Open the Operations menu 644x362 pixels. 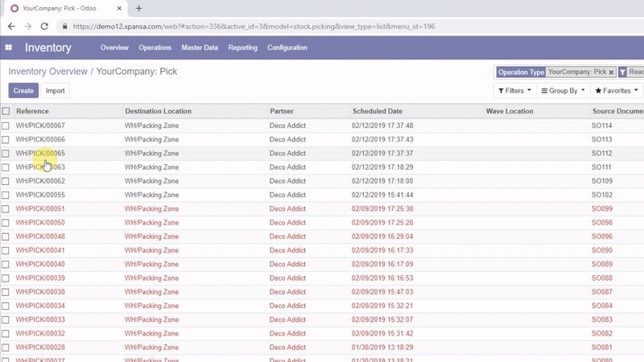tap(155, 47)
